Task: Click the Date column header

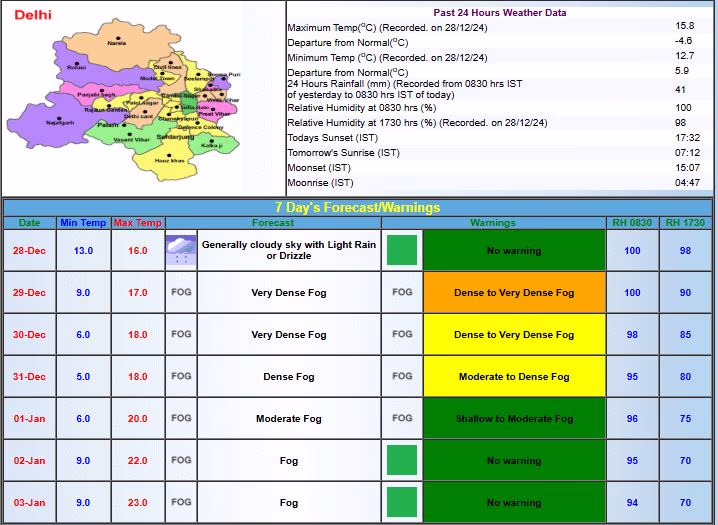Action: coord(30,223)
